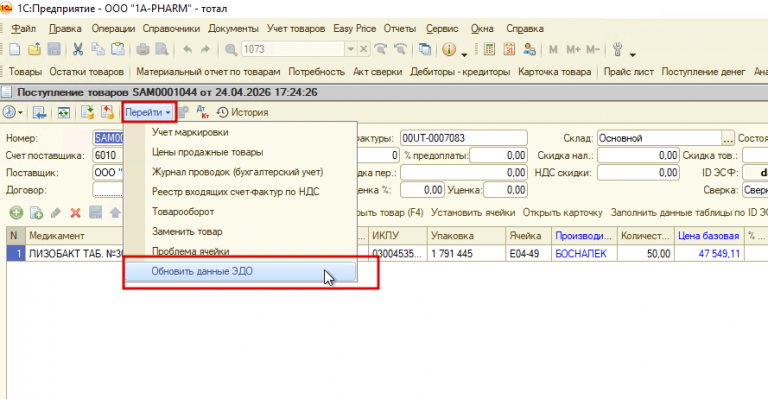Click the windows list icon in the toolbar

pyautogui.click(x=425, y=49)
